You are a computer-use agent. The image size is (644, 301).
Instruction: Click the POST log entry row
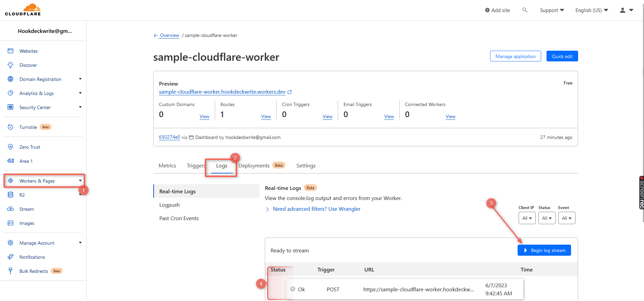pyautogui.click(x=404, y=289)
